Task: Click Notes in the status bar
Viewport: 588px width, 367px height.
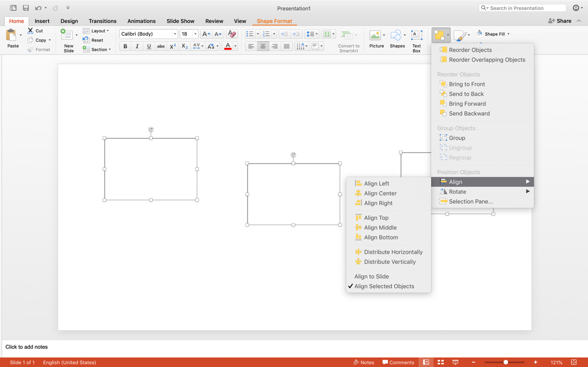Action: coord(364,362)
